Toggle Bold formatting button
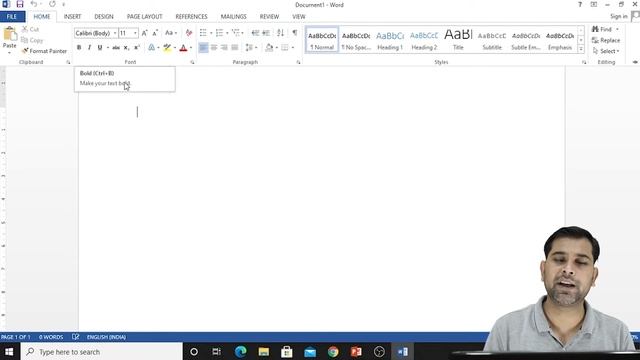The width and height of the screenshot is (640, 360). coord(79,48)
